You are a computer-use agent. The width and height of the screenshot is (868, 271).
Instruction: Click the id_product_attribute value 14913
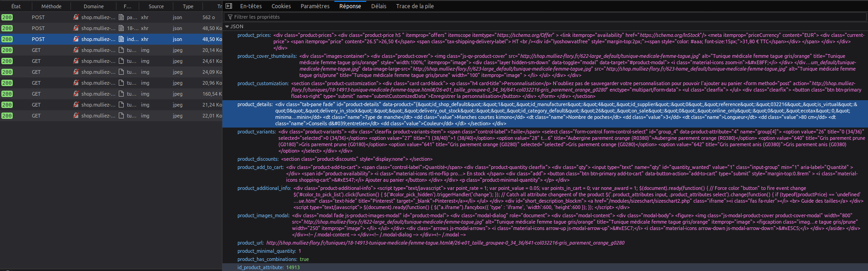coord(293,267)
